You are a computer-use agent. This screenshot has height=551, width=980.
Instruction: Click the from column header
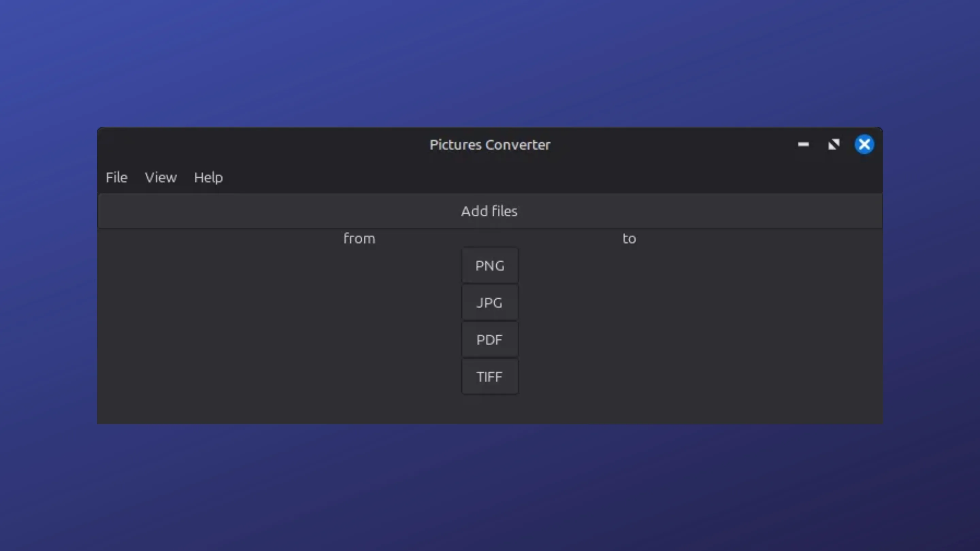tap(359, 238)
